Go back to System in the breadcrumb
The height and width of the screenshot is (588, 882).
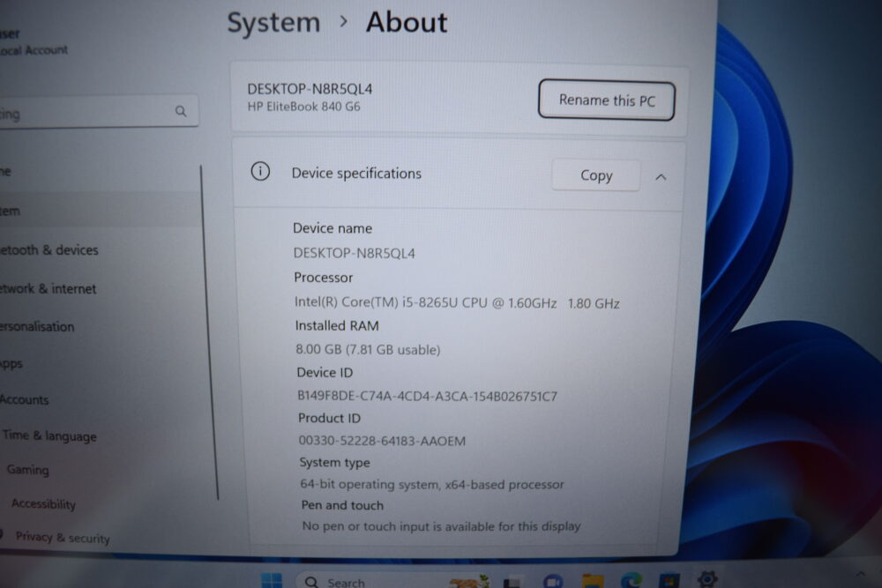(273, 23)
